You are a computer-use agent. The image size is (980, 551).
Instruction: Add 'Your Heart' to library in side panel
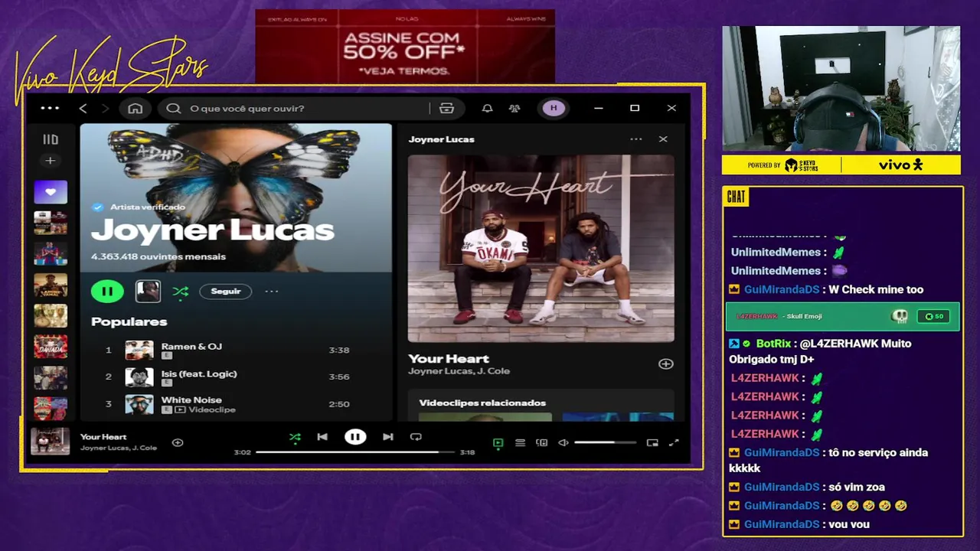(x=666, y=364)
